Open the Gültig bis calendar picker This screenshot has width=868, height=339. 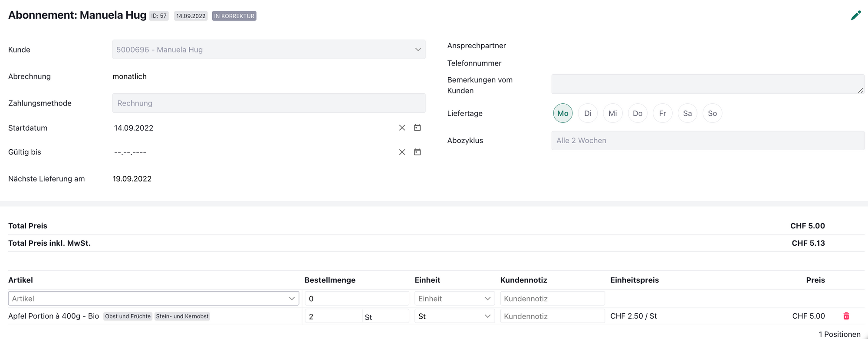point(417,152)
